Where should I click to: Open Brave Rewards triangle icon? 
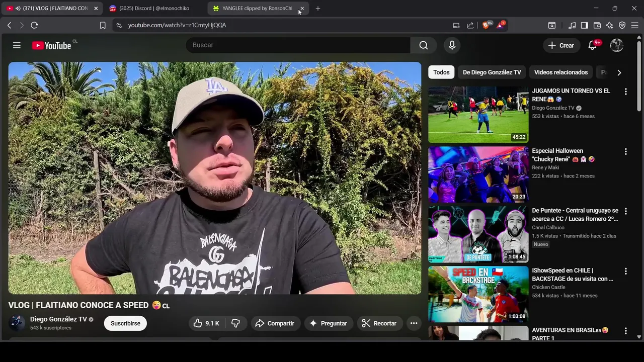501,25
